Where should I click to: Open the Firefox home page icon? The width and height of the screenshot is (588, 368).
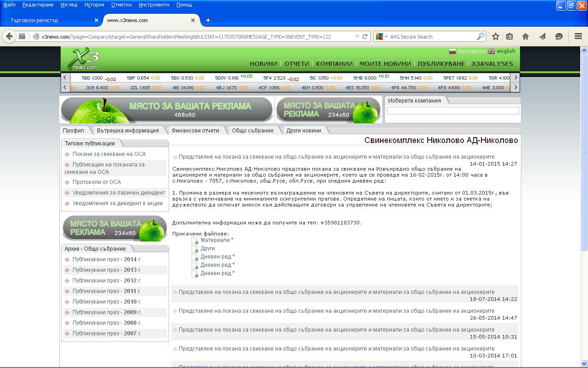click(526, 36)
